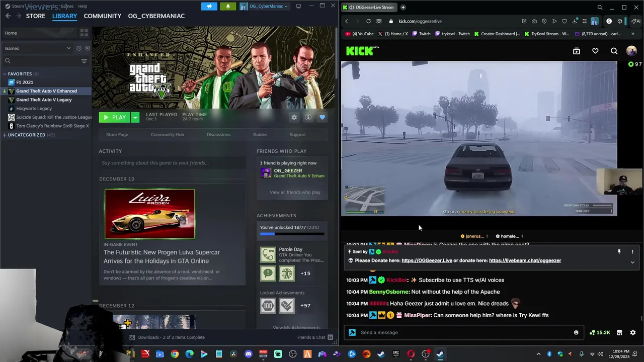This screenshot has width=644, height=362.
Task: Expand hidden bookmarks chevron
Action: [632, 34]
